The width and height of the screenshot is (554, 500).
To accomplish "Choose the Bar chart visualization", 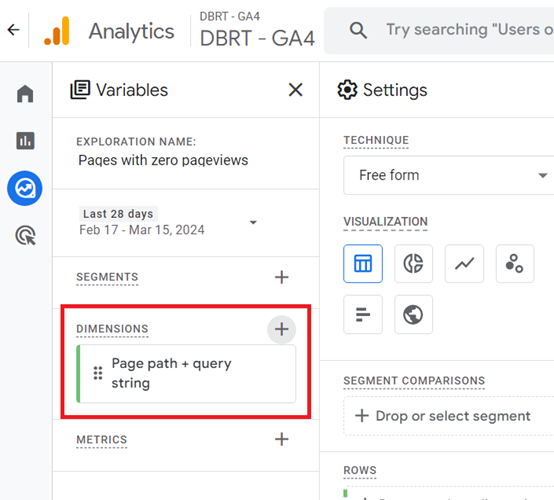I will tap(363, 314).
